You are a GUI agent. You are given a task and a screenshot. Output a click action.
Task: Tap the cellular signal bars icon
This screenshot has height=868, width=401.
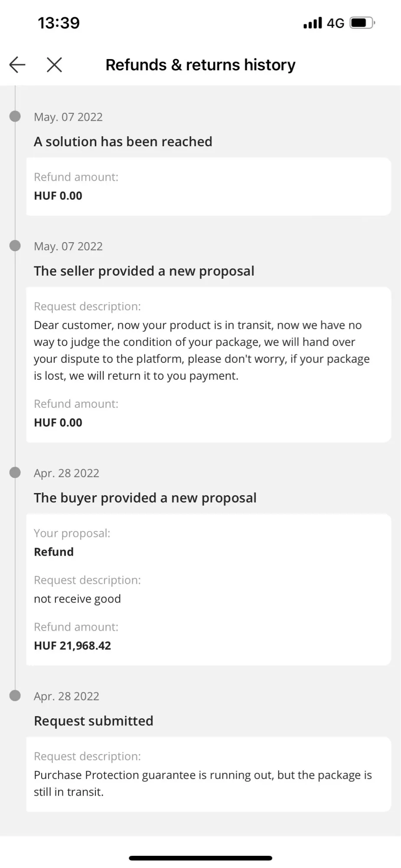click(x=313, y=23)
